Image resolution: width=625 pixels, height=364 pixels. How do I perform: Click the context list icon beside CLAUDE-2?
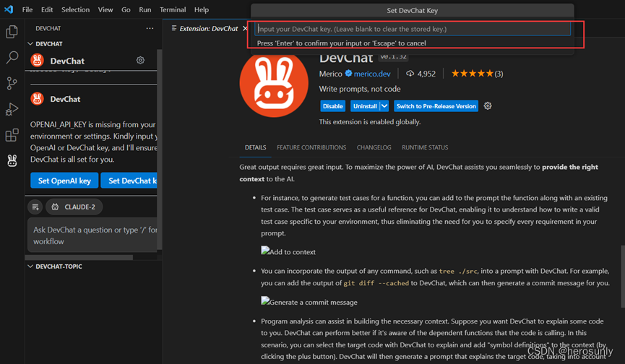point(35,207)
